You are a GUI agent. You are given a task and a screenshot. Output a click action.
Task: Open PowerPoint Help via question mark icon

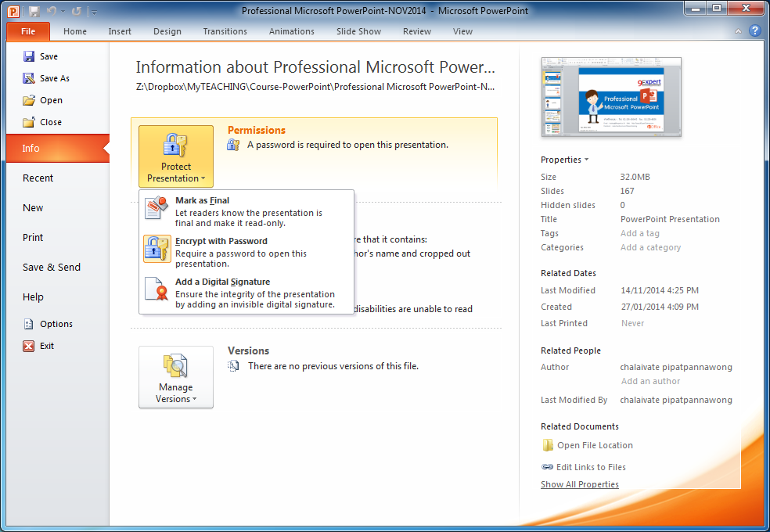click(754, 31)
